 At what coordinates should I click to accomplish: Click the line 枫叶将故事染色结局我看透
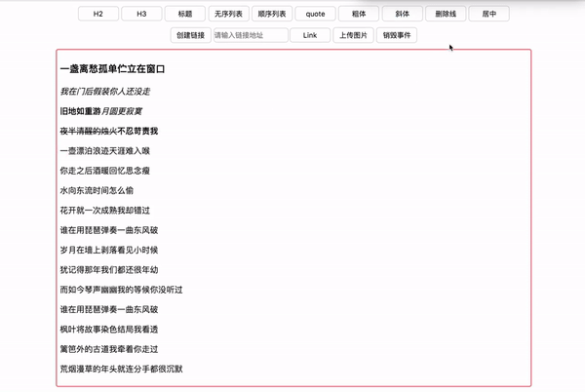coord(109,330)
